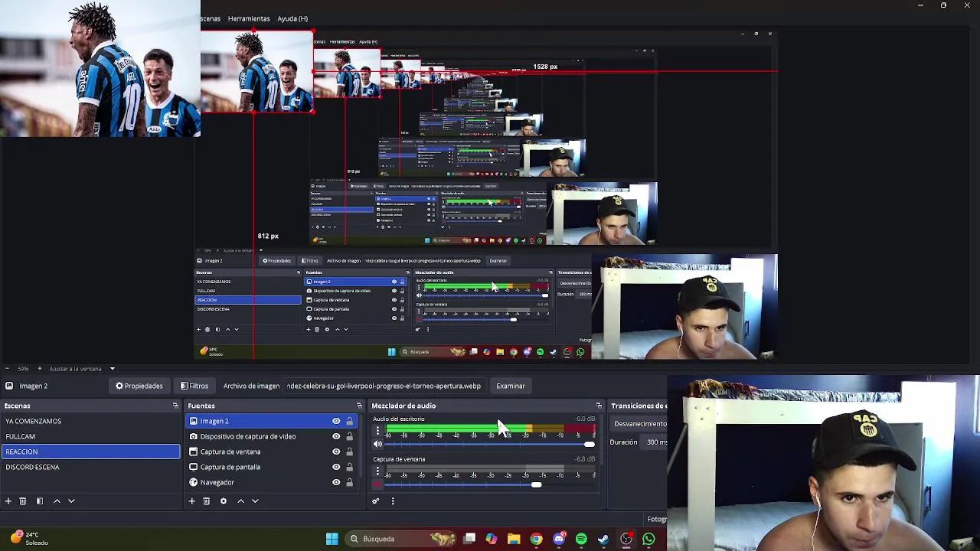Open preview scaling dropdown Ajustar a la ventana
This screenshot has width=980, height=551.
tap(83, 369)
